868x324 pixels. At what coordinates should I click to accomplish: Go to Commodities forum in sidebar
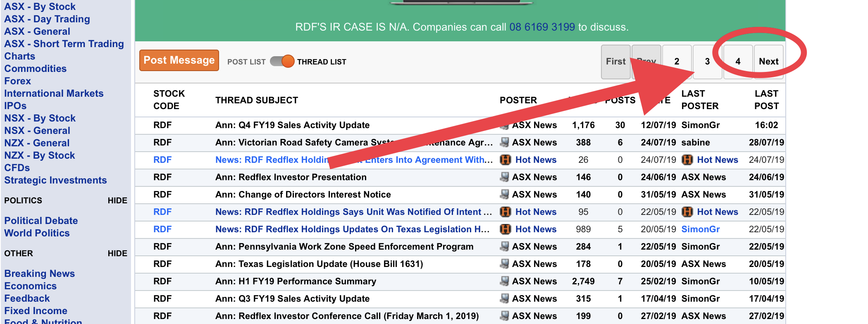tap(35, 69)
